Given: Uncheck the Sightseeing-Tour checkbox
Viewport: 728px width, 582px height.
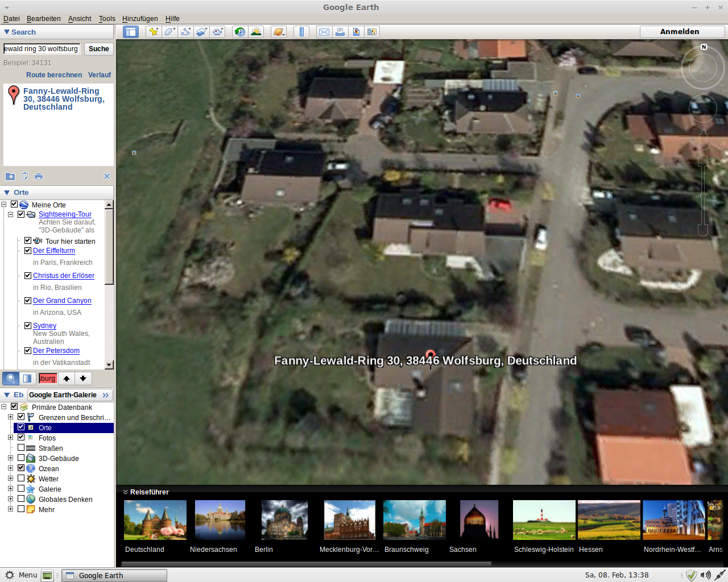Looking at the screenshot, I should (x=21, y=214).
